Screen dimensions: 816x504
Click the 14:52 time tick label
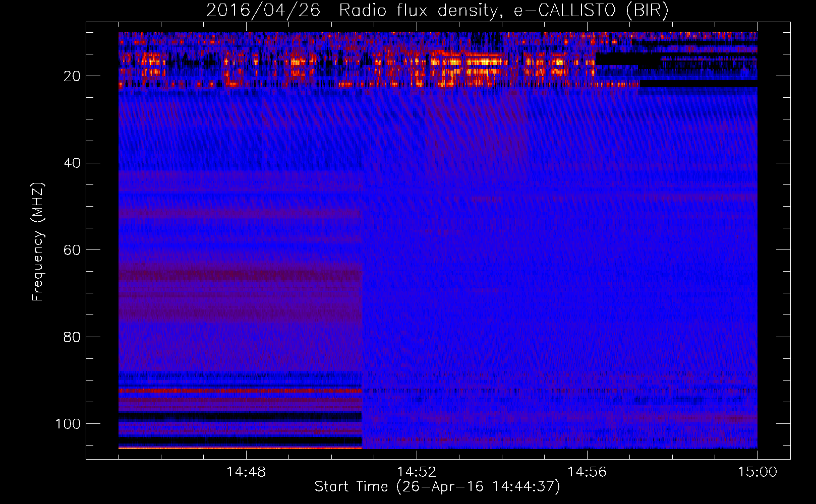[417, 472]
